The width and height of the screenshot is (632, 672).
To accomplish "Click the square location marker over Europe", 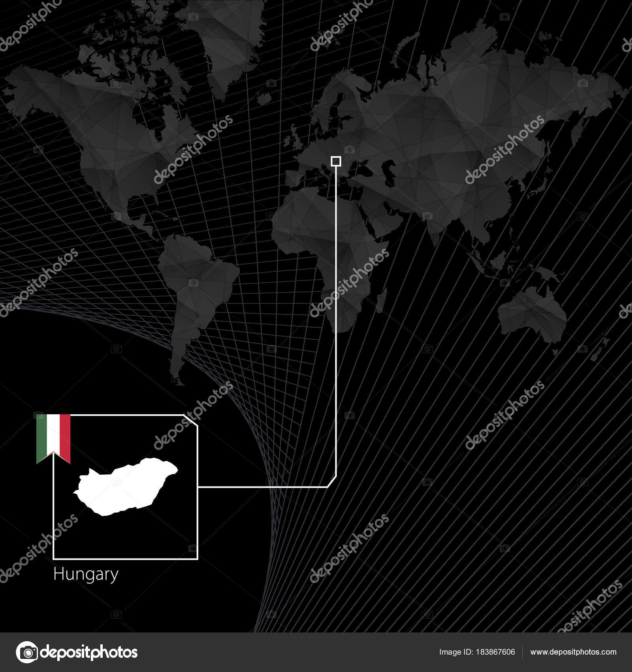I will pos(336,161).
